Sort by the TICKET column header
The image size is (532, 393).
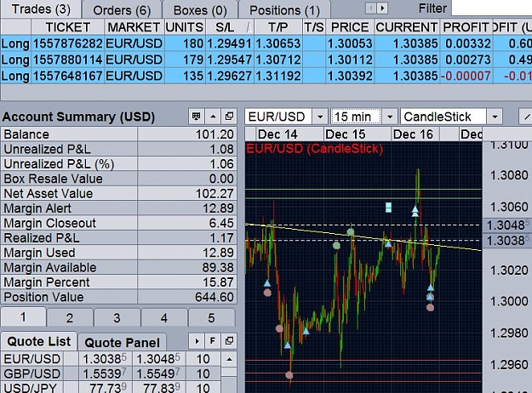tap(68, 27)
